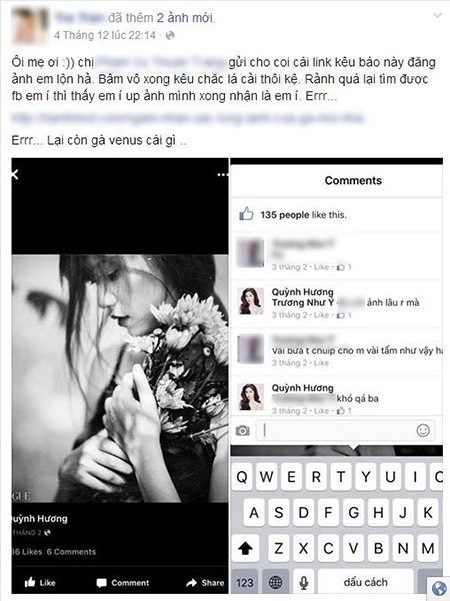450x601 pixels.
Task: Switch keyboard language with the globe key
Action: [x=275, y=583]
